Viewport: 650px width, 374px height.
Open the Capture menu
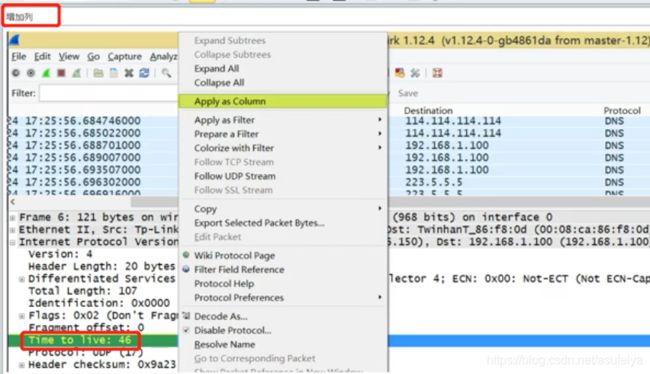(124, 56)
